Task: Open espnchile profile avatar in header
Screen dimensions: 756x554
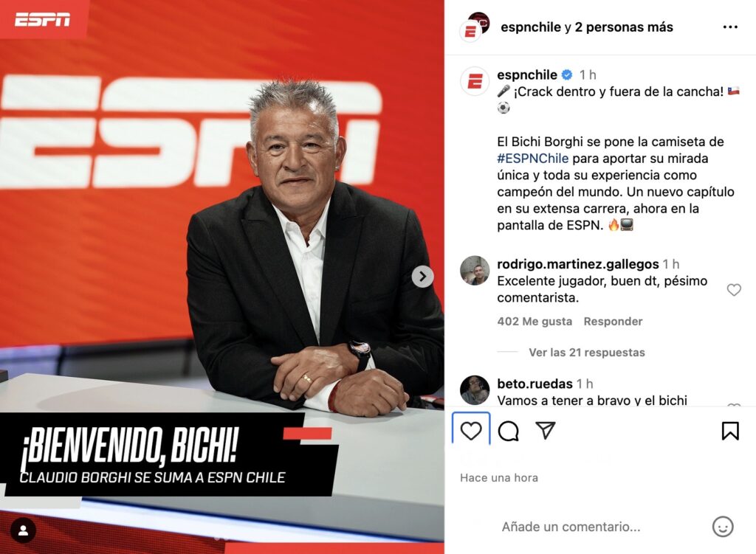Action: tap(474, 27)
